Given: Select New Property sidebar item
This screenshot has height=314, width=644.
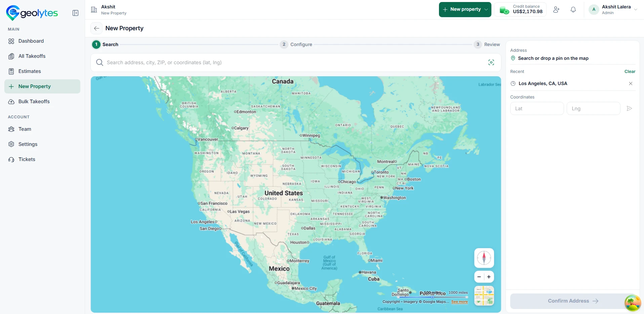Looking at the screenshot, I should (42, 86).
